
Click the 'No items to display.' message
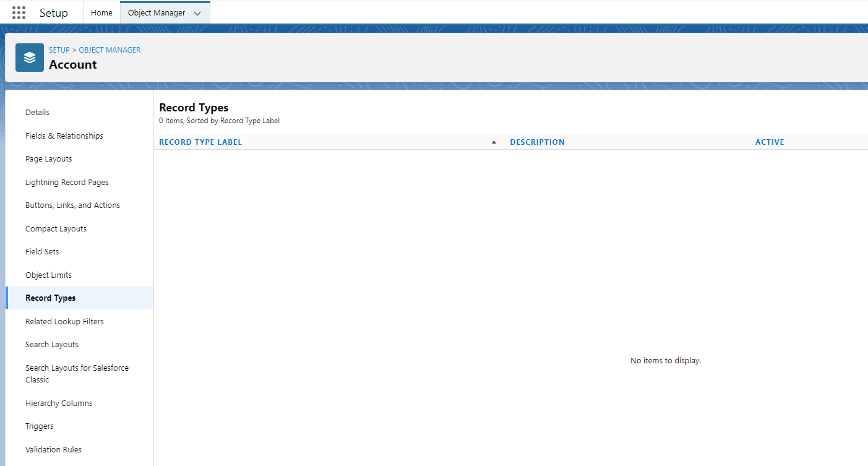(x=666, y=361)
